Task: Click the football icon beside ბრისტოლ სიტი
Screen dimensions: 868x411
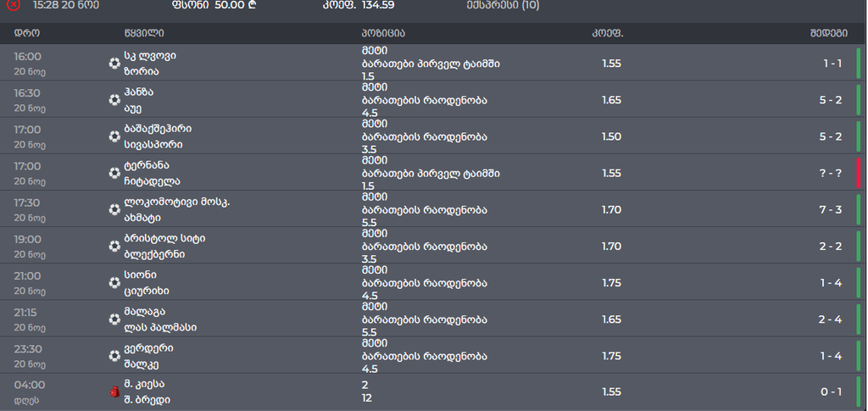Action: (114, 246)
